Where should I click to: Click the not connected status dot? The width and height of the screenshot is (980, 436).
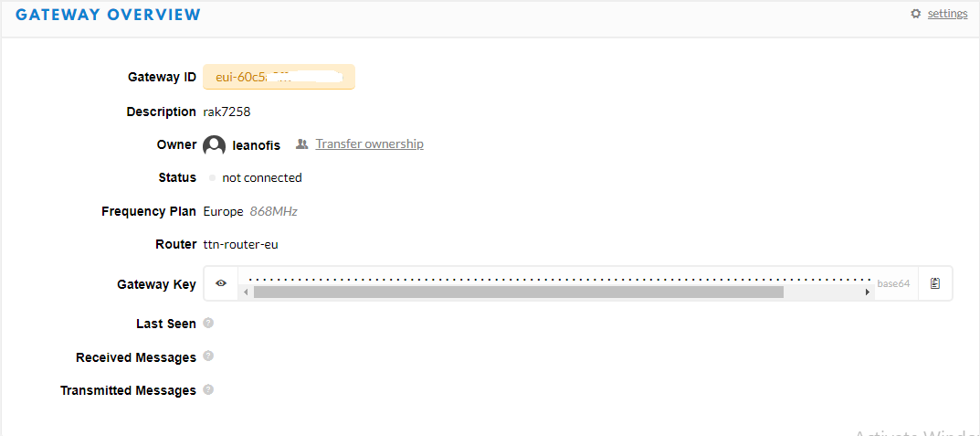pos(213,178)
